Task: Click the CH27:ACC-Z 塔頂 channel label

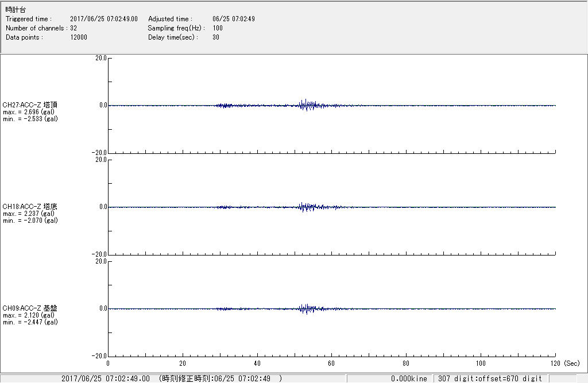Action: [x=30, y=105]
